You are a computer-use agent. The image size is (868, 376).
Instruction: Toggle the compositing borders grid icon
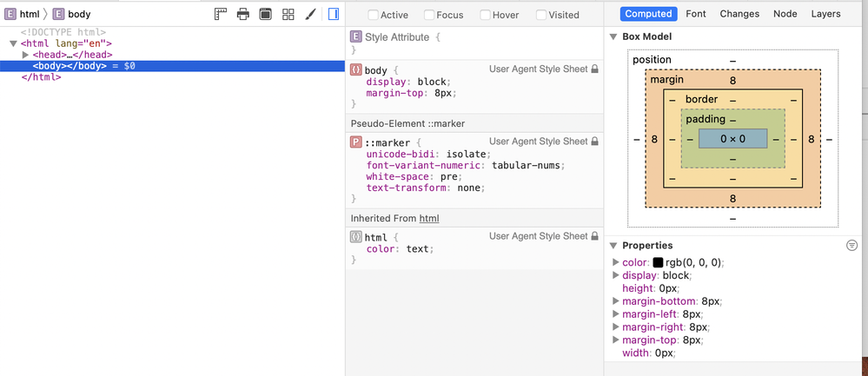288,15
